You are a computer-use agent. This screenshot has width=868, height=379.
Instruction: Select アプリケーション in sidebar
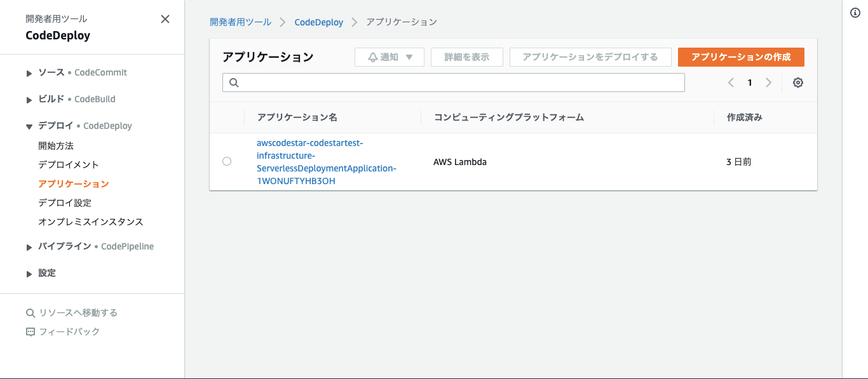(x=74, y=183)
